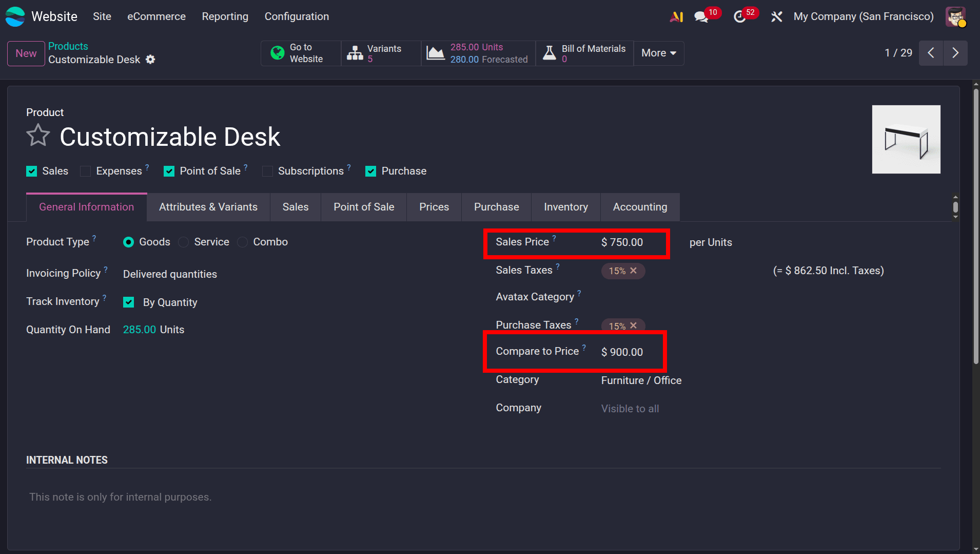
Task: Click the desk product image thumbnail
Action: pos(906,139)
